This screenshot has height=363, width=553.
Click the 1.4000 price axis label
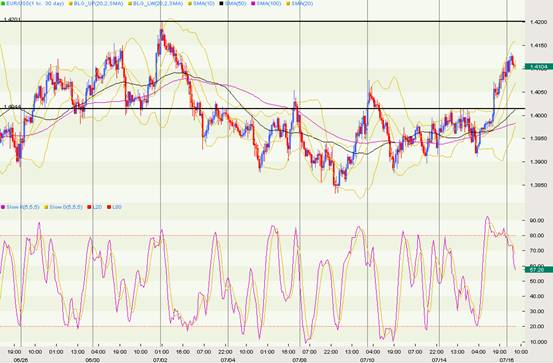(x=538, y=115)
